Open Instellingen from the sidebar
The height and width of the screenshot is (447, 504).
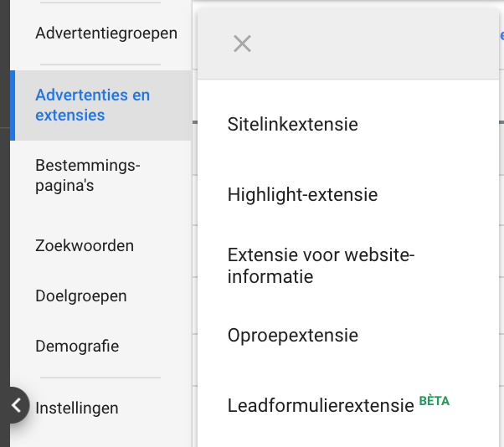point(77,408)
